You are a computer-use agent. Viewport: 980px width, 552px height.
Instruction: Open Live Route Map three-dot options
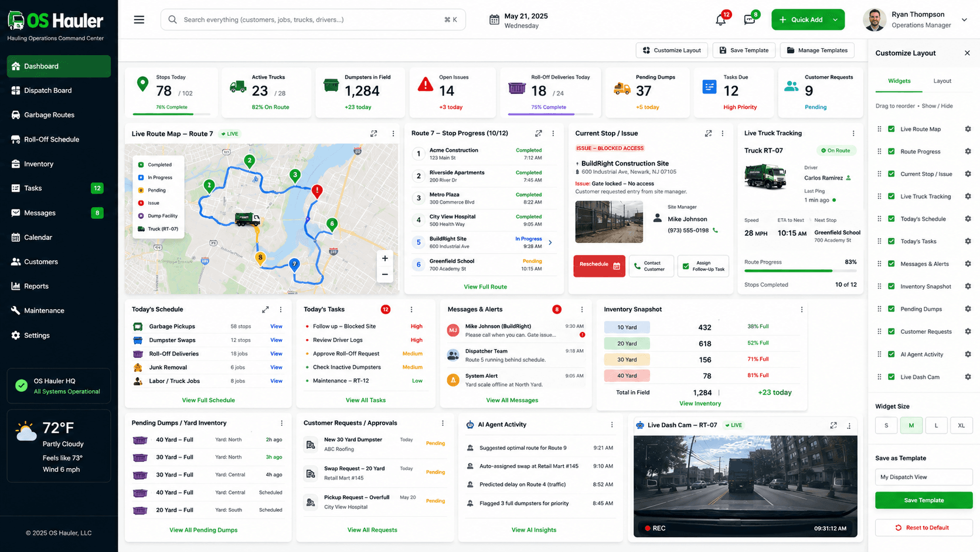[393, 134]
